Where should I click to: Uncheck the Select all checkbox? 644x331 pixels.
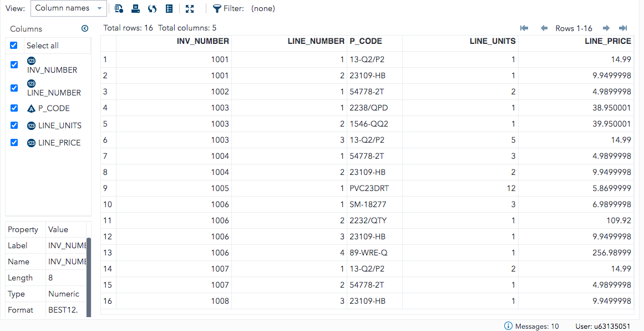pyautogui.click(x=13, y=45)
